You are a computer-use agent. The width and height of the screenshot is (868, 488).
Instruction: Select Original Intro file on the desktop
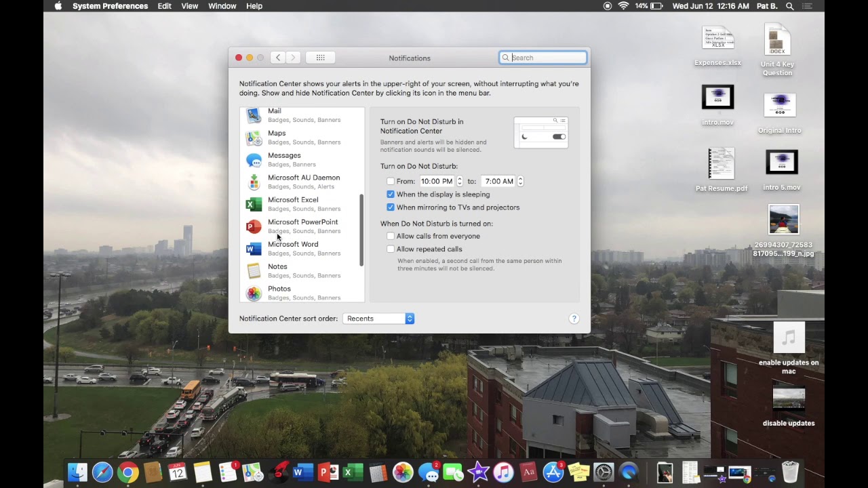(x=780, y=113)
